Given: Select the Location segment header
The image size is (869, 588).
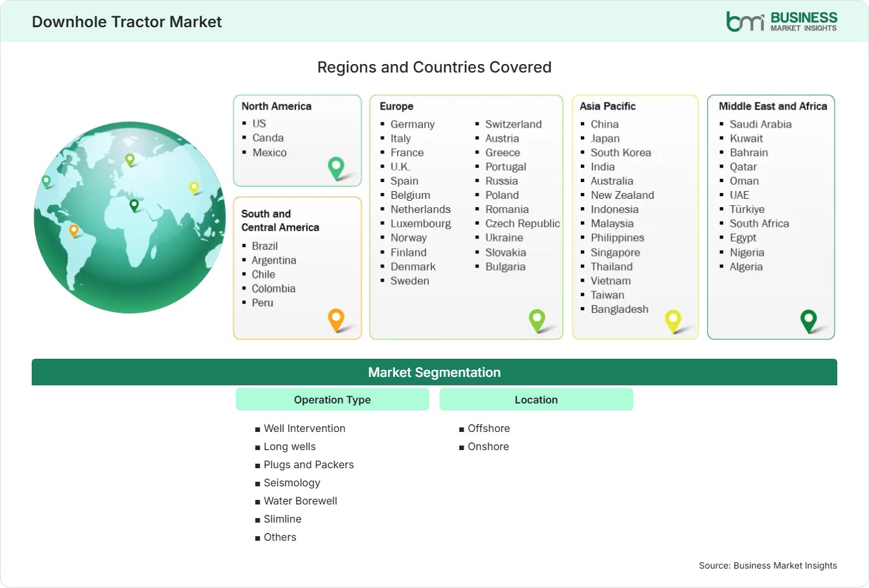Looking at the screenshot, I should 536,400.
